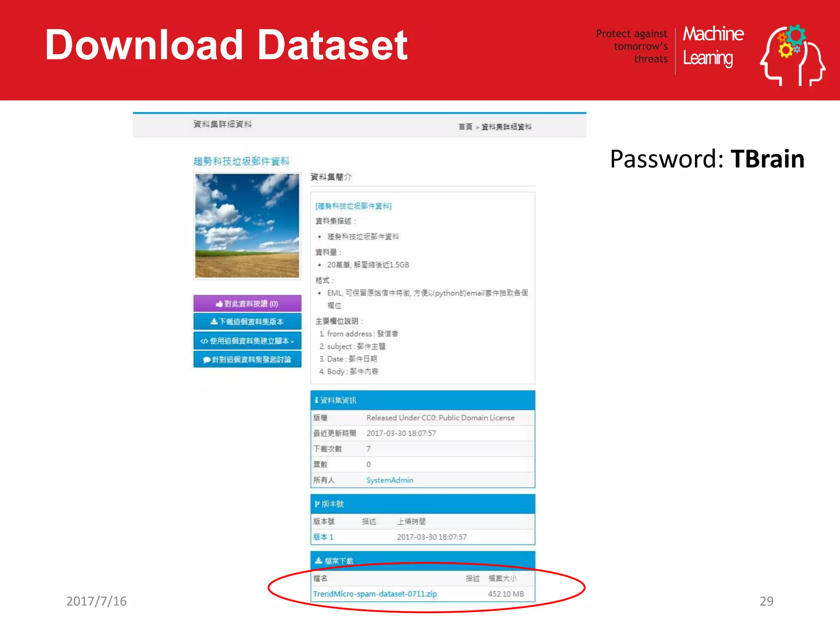Click the Machine Learning head logo
The width and height of the screenshot is (840, 630).
click(792, 55)
